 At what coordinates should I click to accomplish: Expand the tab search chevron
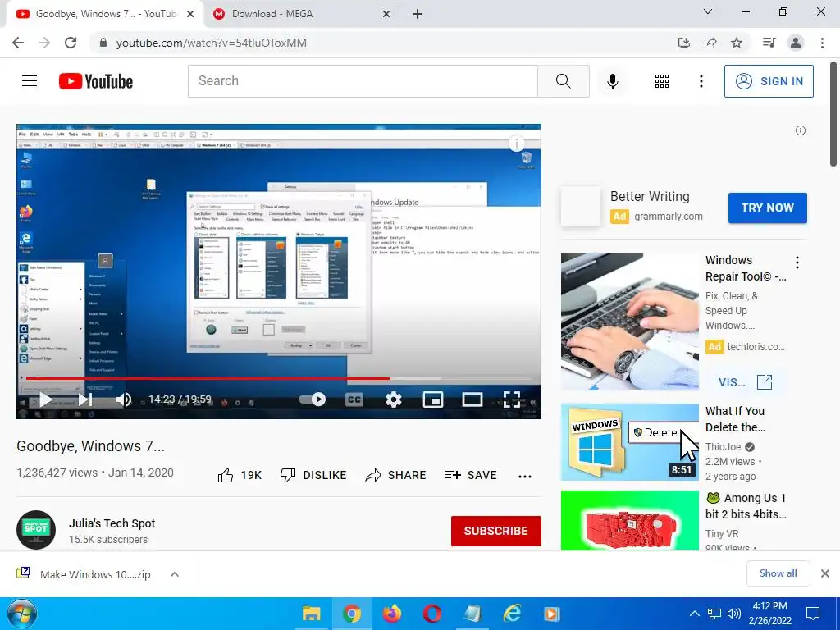(708, 11)
